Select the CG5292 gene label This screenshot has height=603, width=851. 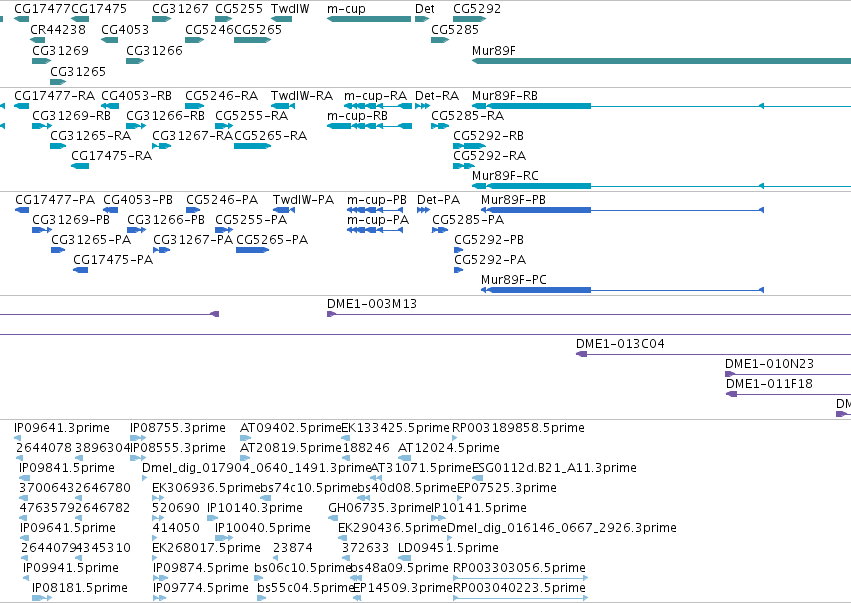click(477, 9)
